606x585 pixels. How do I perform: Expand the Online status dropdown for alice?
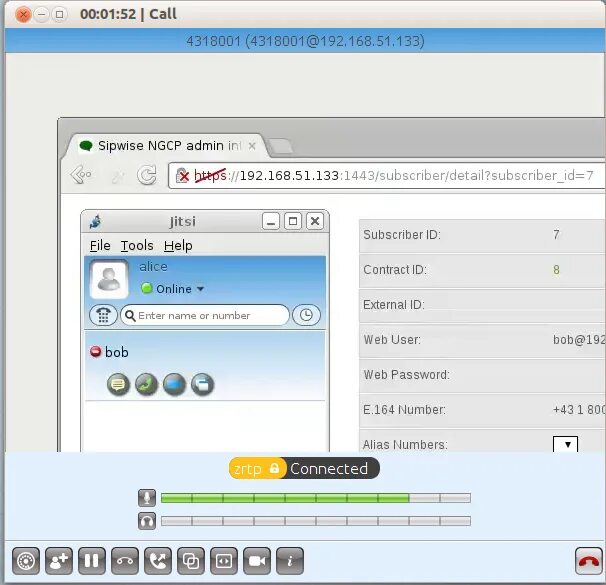pyautogui.click(x=173, y=289)
